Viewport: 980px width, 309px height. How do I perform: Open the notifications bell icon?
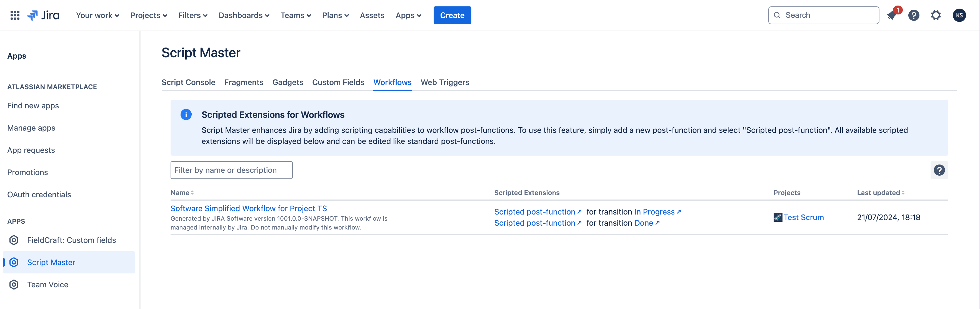(892, 15)
